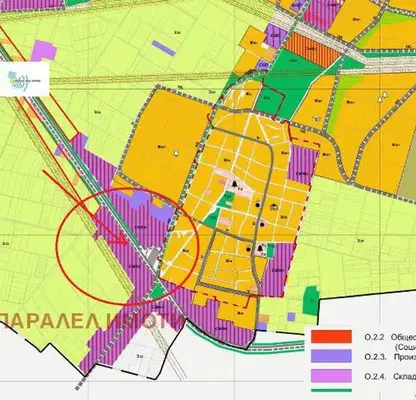
Task: Pick the red O.2.2 legend swatch
Action: pos(331,336)
